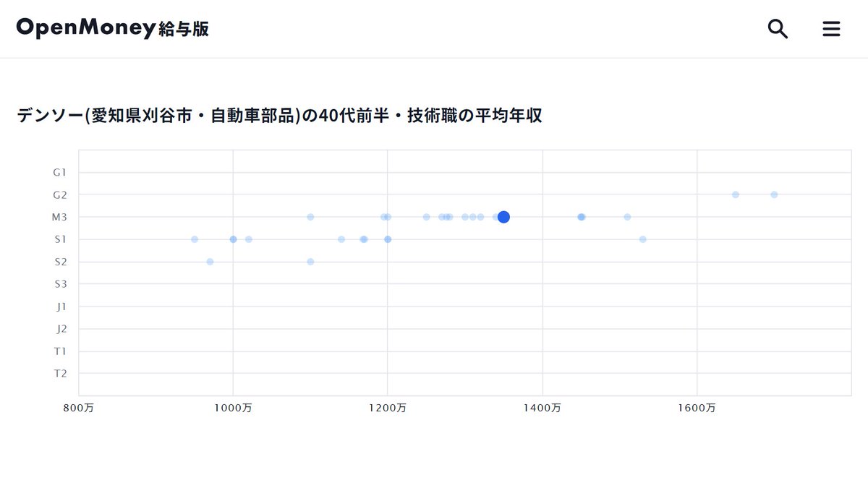Open the search magnifier icon
The image size is (868, 488).
(778, 29)
